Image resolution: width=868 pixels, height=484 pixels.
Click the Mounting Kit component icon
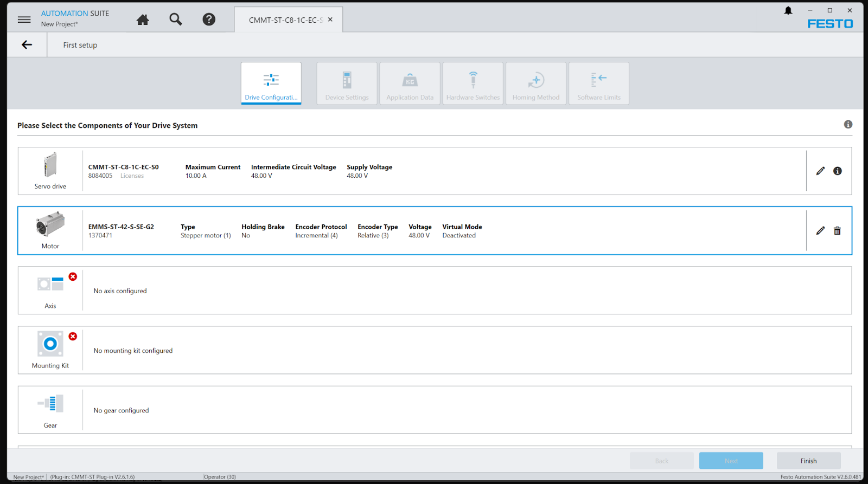point(50,344)
